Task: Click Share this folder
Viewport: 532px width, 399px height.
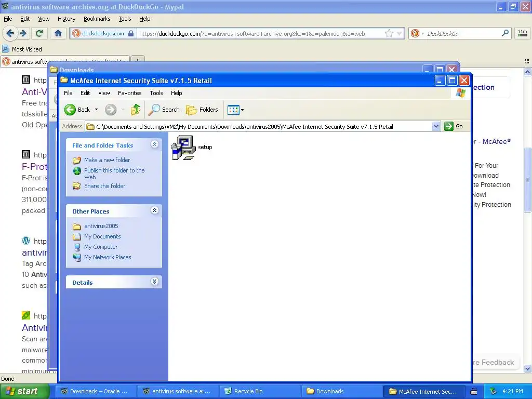Action: tap(104, 186)
